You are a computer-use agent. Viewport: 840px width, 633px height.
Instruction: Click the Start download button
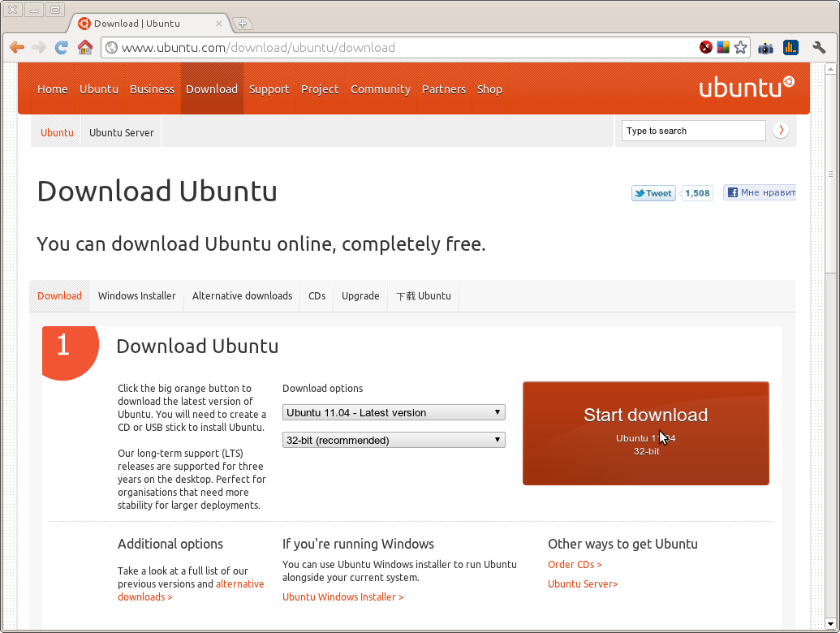(645, 433)
